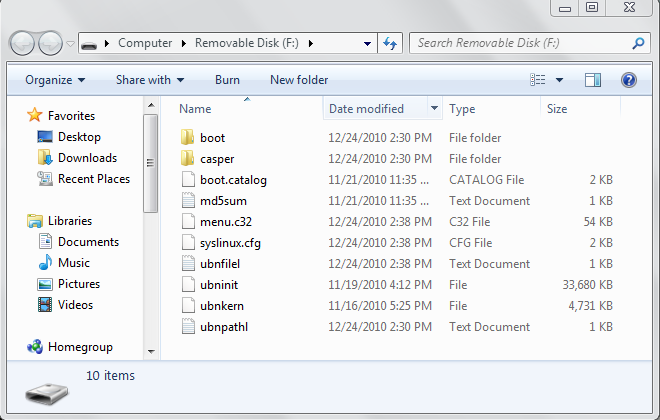Click the Burn toolbar button
The height and width of the screenshot is (420, 660).
coord(227,80)
